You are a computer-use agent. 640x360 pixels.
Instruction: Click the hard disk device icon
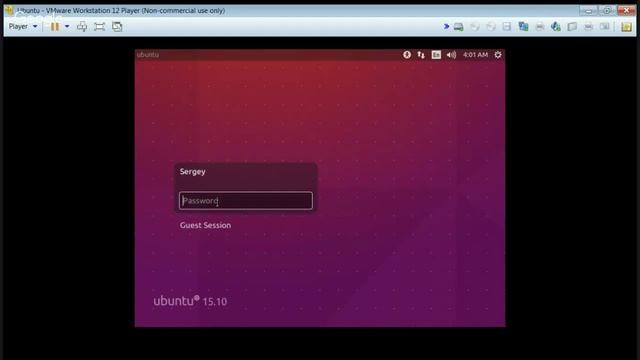coord(459,27)
